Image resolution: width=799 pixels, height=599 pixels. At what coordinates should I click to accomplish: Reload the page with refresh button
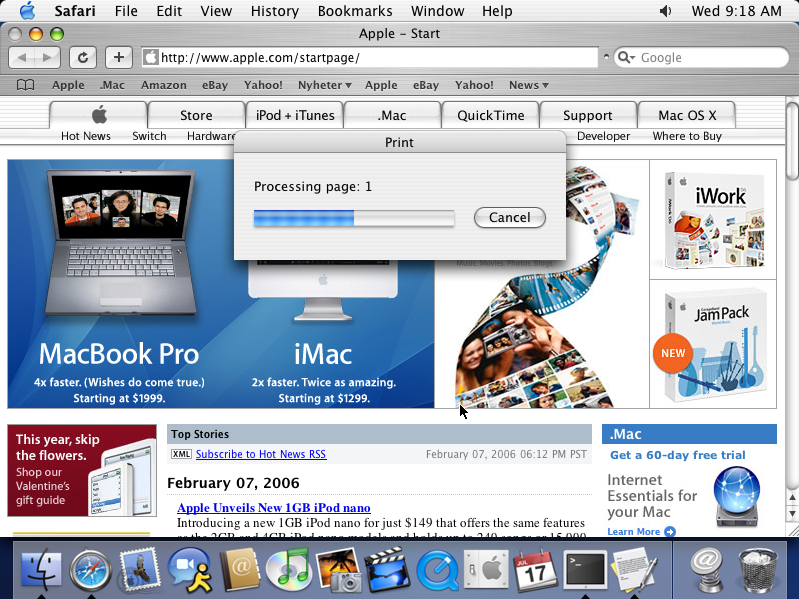click(83, 58)
